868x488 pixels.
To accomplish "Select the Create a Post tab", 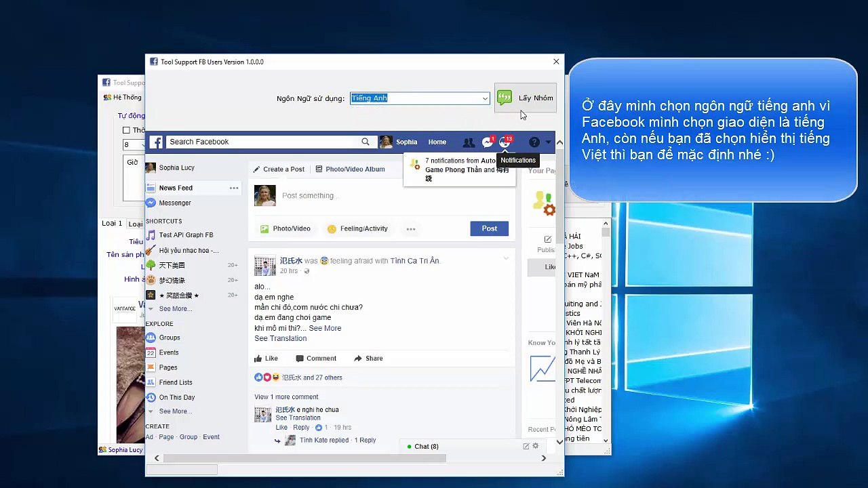I will point(279,169).
